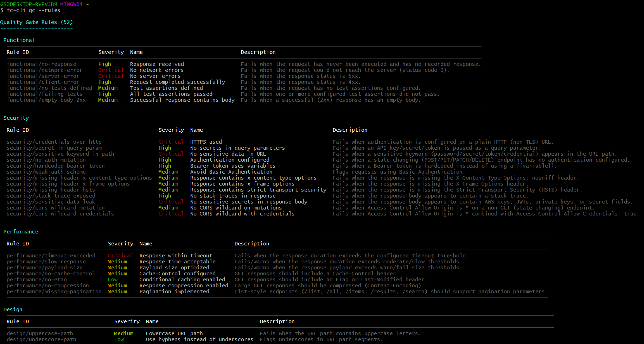Click the rule ID "performance/no-cache-control"
This screenshot has height=344, width=644.
51,274
